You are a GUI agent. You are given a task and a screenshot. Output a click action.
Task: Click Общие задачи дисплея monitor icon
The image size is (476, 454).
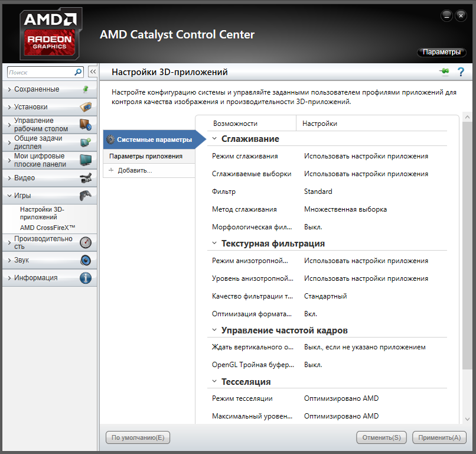click(x=86, y=142)
